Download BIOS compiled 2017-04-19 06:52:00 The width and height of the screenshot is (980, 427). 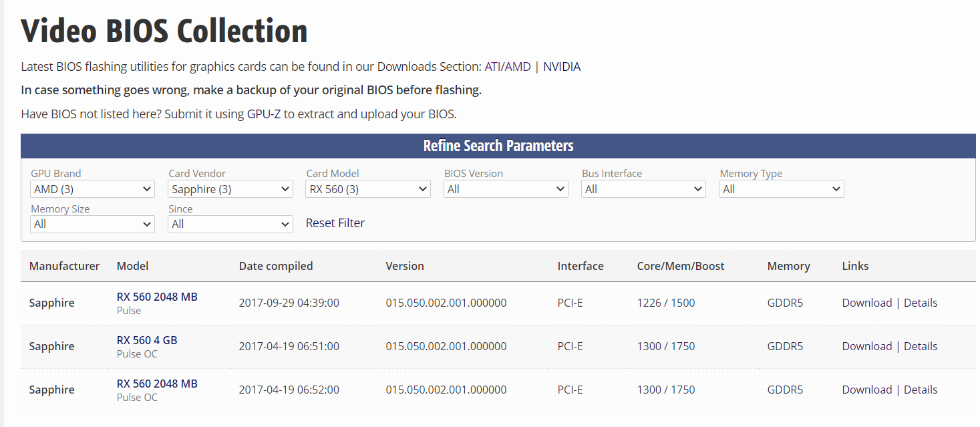tap(867, 390)
